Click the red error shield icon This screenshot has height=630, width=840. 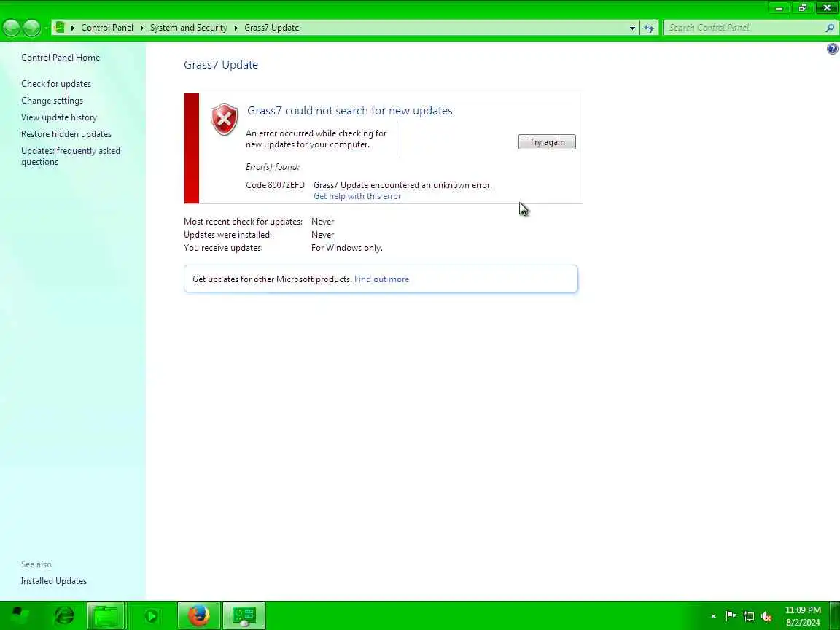pyautogui.click(x=225, y=119)
